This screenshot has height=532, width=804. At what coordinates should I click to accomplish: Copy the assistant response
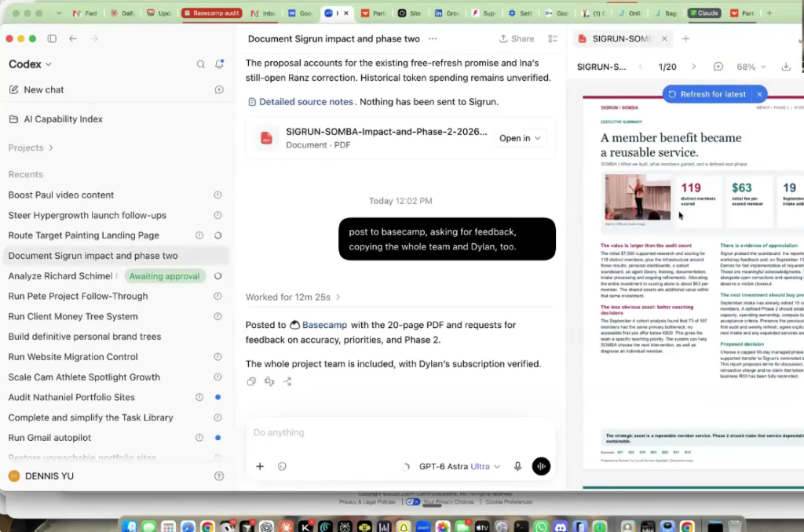click(x=251, y=381)
